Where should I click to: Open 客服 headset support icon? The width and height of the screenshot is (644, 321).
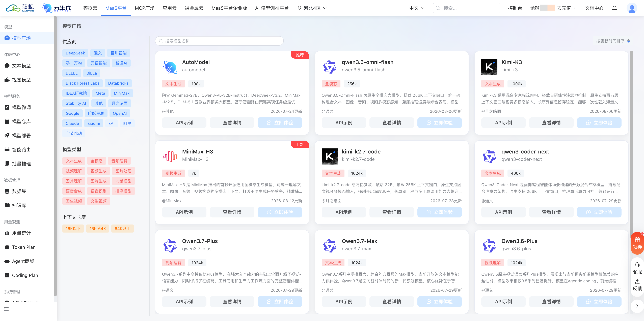[x=637, y=265]
